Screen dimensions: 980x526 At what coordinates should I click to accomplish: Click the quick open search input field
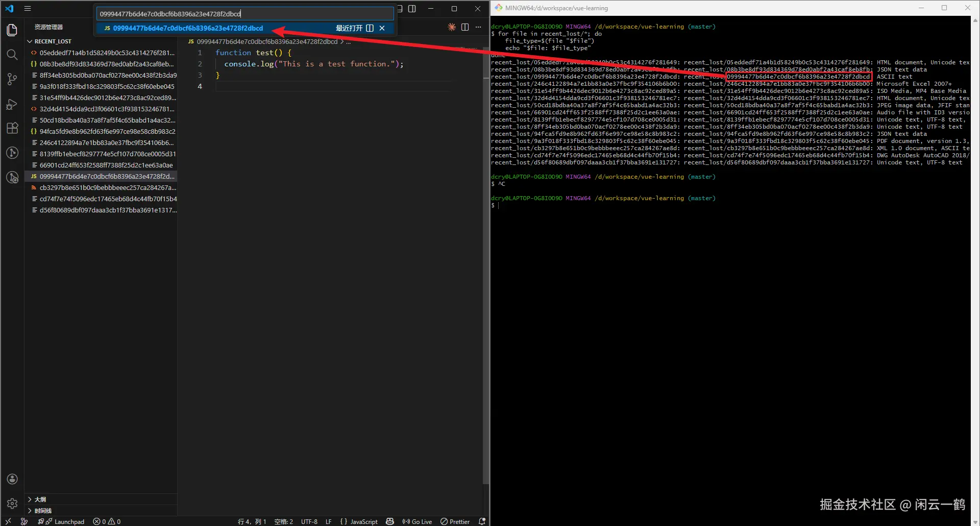[x=245, y=14]
